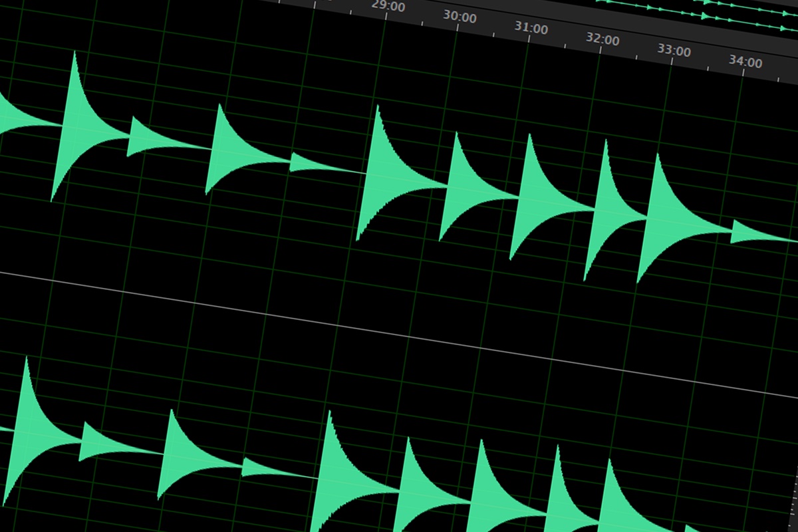The height and width of the screenshot is (532, 798).
Task: Click the minor tick between 30:00 and 31:00
Action: tap(493, 33)
